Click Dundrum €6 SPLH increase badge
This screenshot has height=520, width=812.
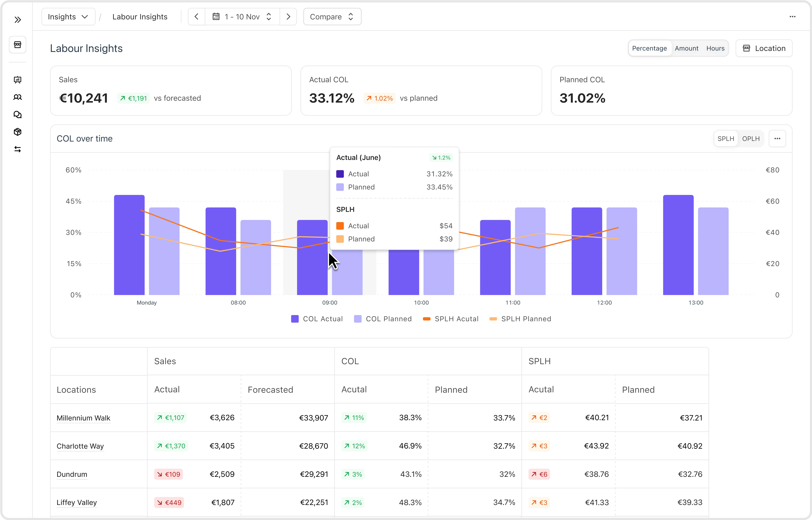point(539,474)
